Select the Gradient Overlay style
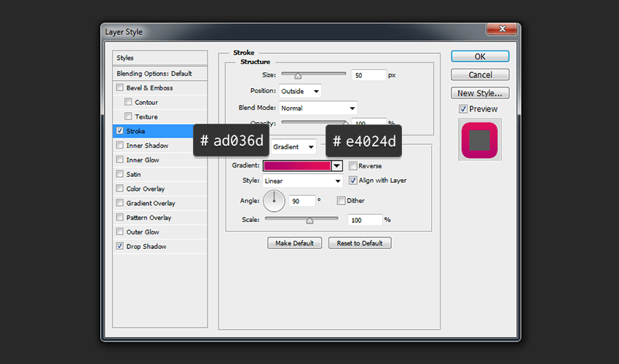This screenshot has height=364, width=619. (x=151, y=203)
